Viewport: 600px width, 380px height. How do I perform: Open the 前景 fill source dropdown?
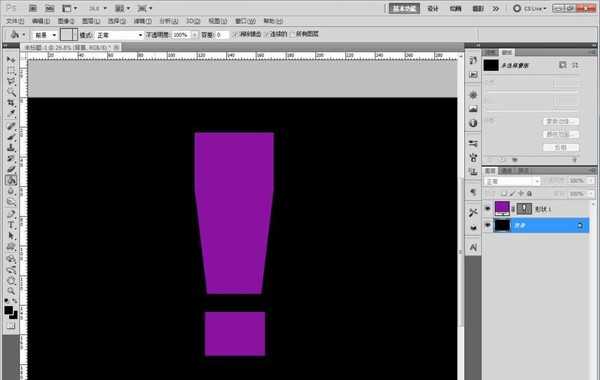[x=45, y=35]
